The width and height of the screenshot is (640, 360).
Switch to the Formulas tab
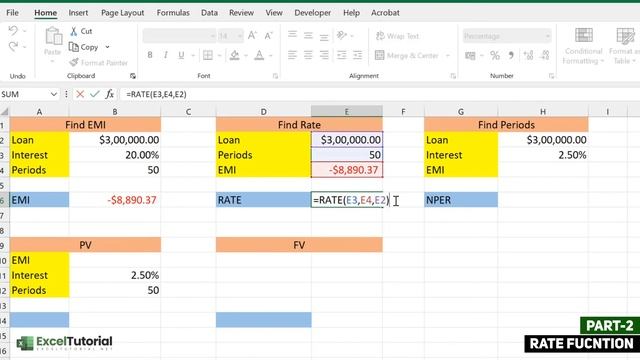[x=173, y=13]
